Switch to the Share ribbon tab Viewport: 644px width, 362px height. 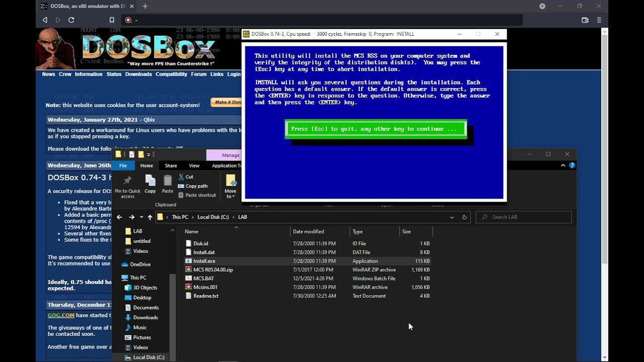(x=171, y=165)
